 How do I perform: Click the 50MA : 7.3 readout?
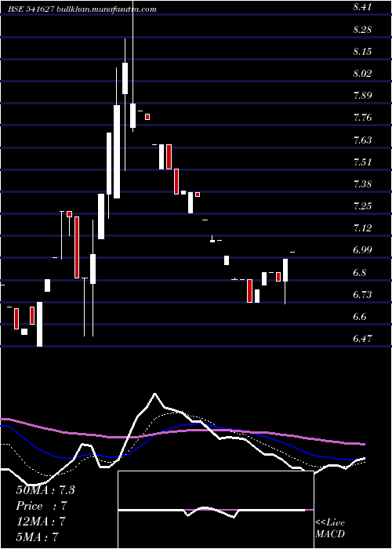click(x=45, y=490)
